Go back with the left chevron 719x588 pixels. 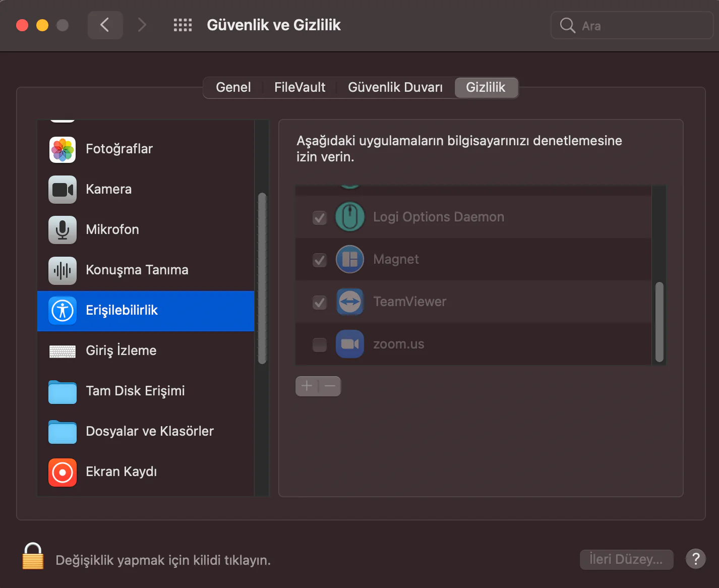105,25
